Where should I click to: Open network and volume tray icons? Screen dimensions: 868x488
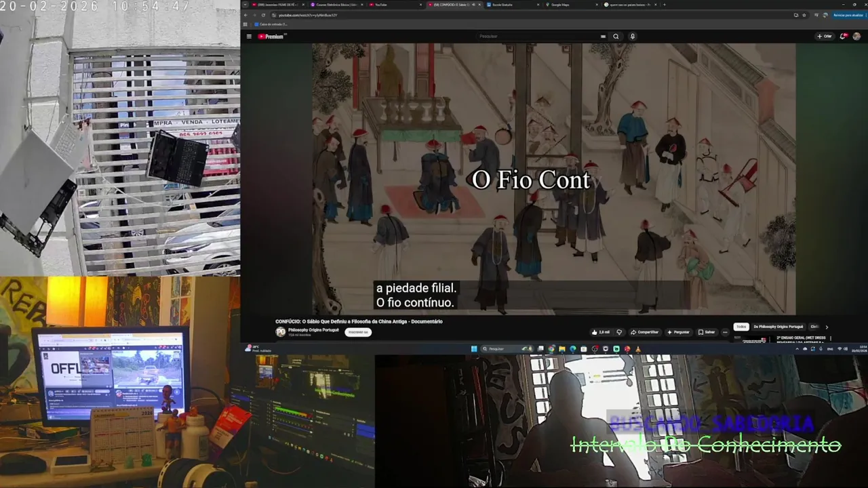coord(843,349)
